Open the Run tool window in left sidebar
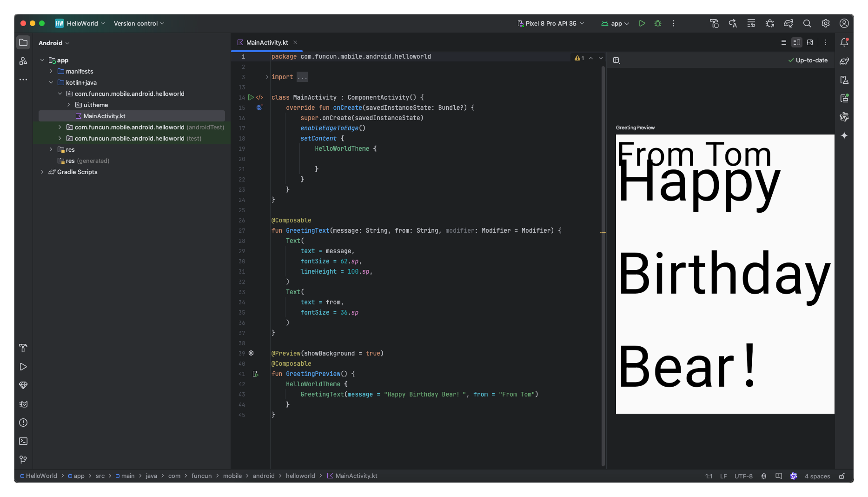 coord(23,367)
